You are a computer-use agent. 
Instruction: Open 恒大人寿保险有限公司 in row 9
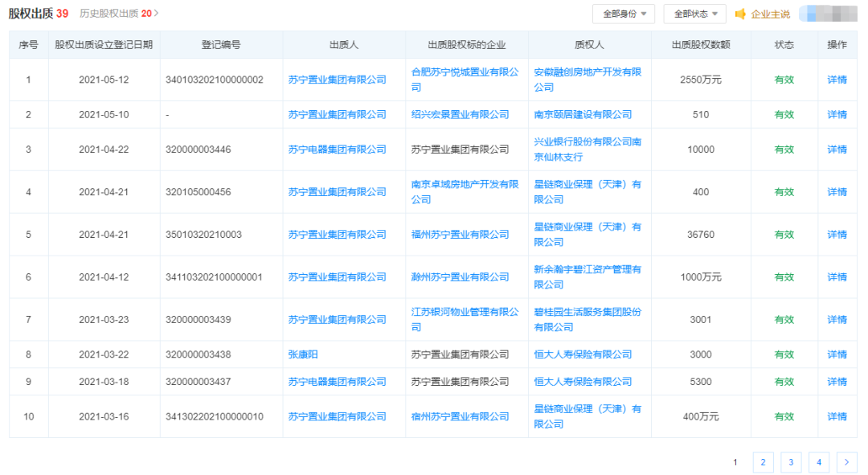[583, 382]
